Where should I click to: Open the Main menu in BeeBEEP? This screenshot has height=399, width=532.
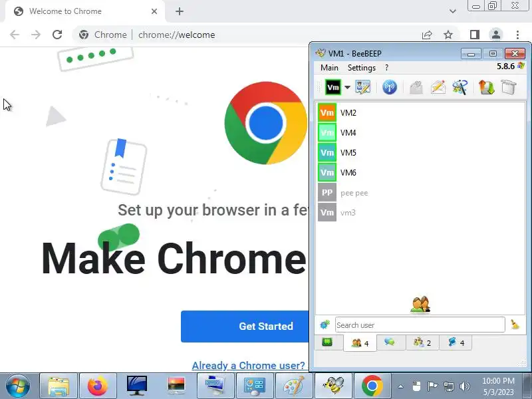click(x=329, y=68)
